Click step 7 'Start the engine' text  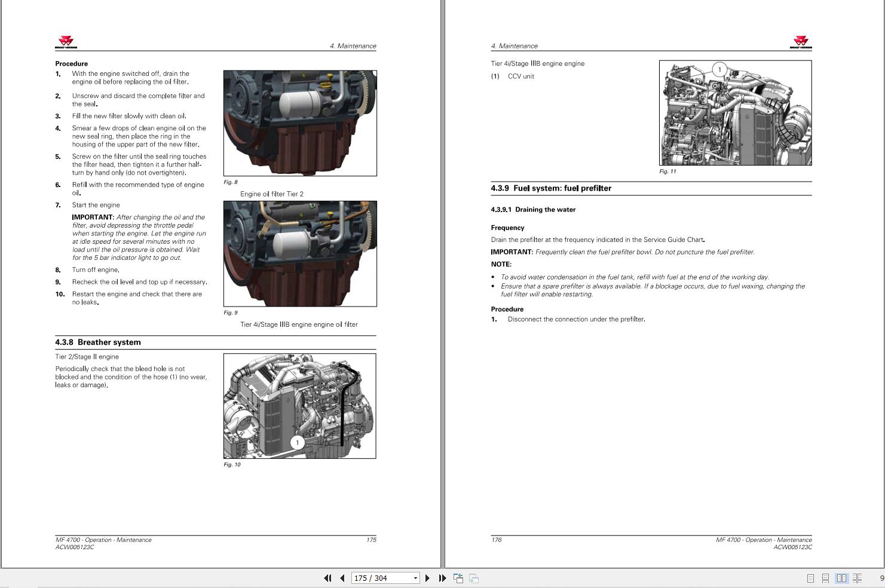click(x=96, y=205)
